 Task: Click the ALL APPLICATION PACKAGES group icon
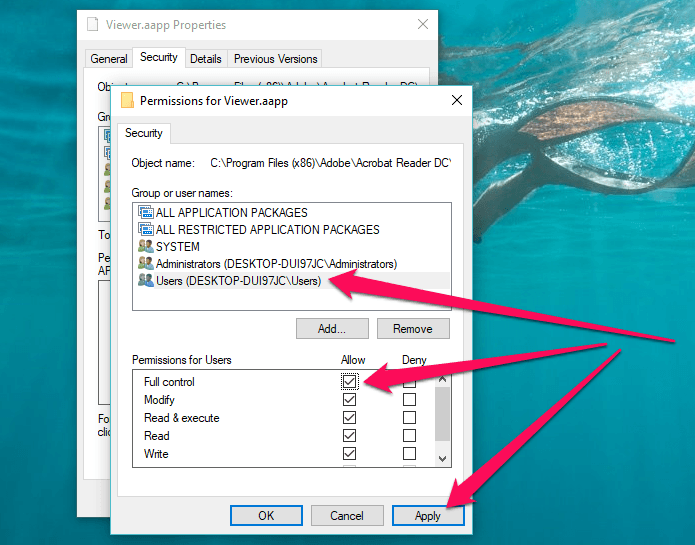tap(146, 212)
